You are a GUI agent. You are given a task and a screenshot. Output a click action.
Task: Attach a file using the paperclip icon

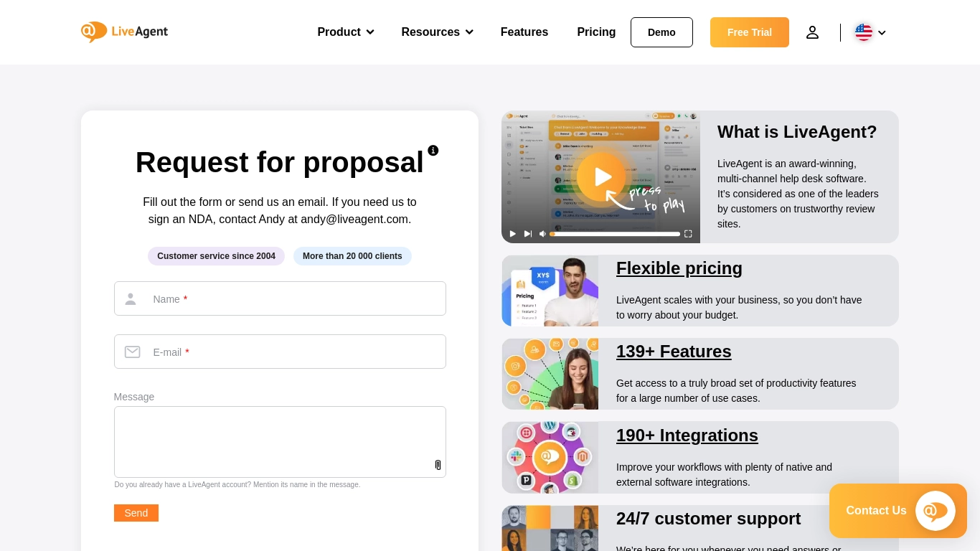coord(438,465)
